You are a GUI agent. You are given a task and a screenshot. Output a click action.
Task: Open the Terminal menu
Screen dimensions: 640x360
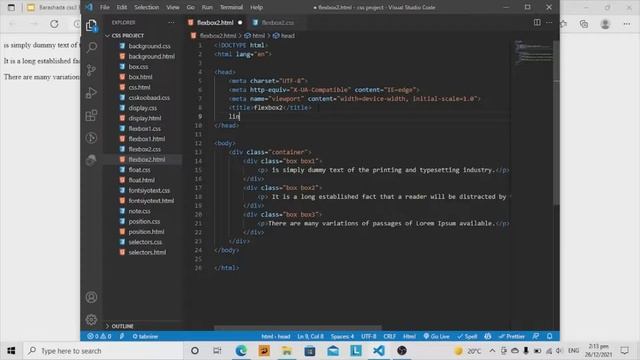[x=231, y=7]
